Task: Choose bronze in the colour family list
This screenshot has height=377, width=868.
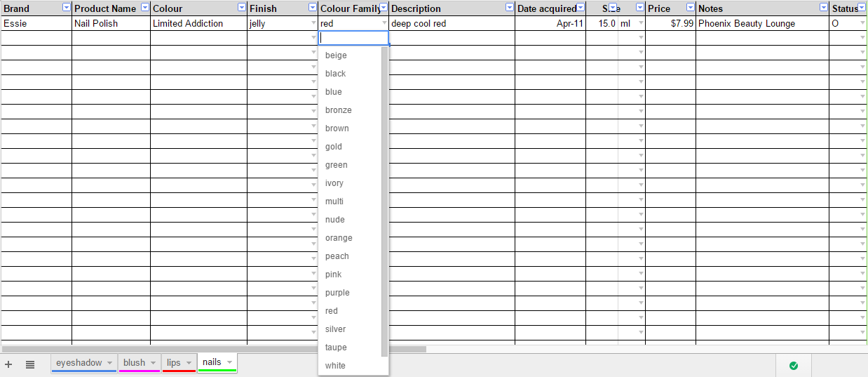Action: tap(339, 110)
